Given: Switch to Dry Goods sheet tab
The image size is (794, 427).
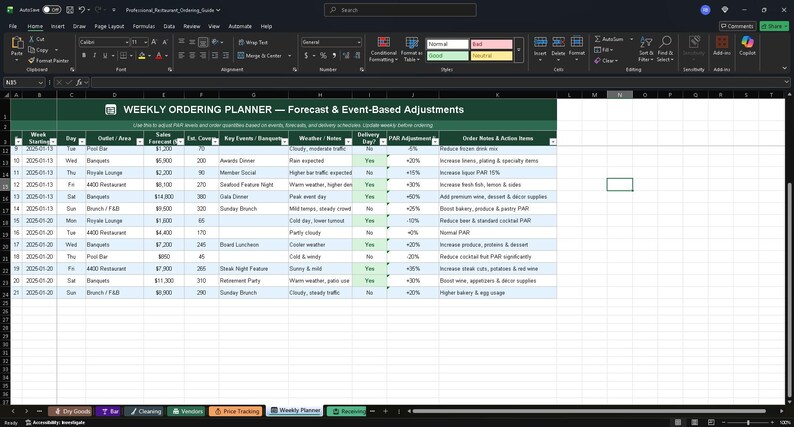Looking at the screenshot, I should pyautogui.click(x=72, y=411).
